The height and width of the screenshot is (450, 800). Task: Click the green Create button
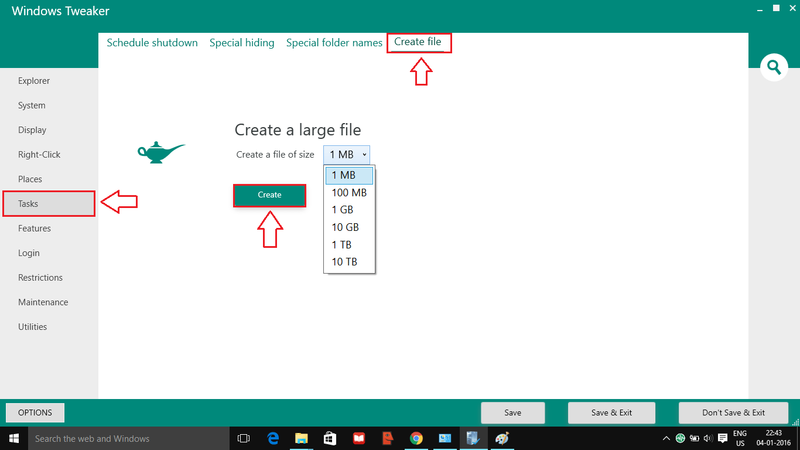click(269, 195)
